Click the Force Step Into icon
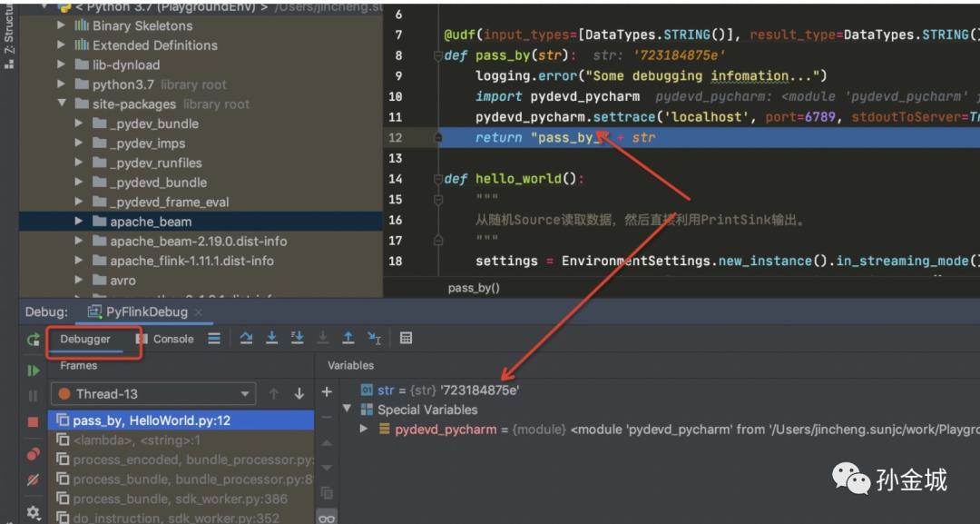The image size is (980, 524). pos(322,339)
